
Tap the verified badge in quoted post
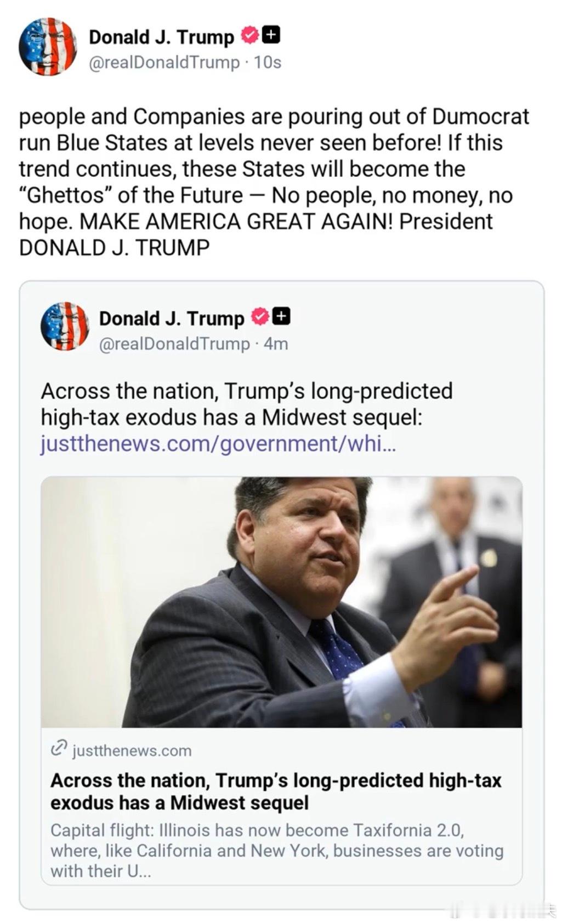(x=260, y=317)
